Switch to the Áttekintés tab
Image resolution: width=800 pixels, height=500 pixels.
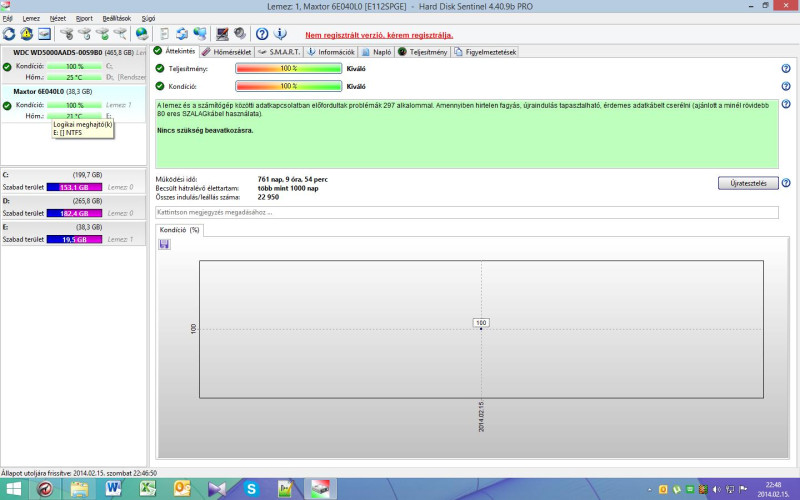pos(175,51)
